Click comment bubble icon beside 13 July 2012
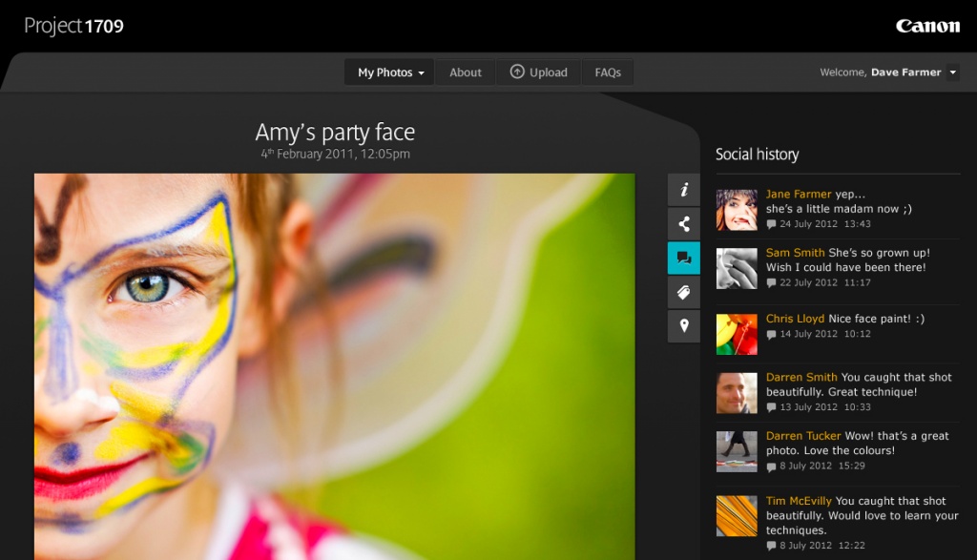Screen dimensions: 977x560 point(771,407)
